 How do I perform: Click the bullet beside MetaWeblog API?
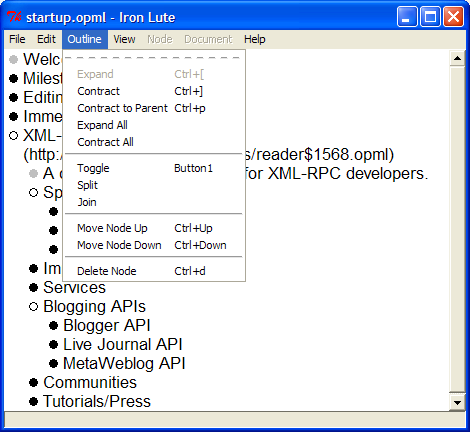coord(53,363)
